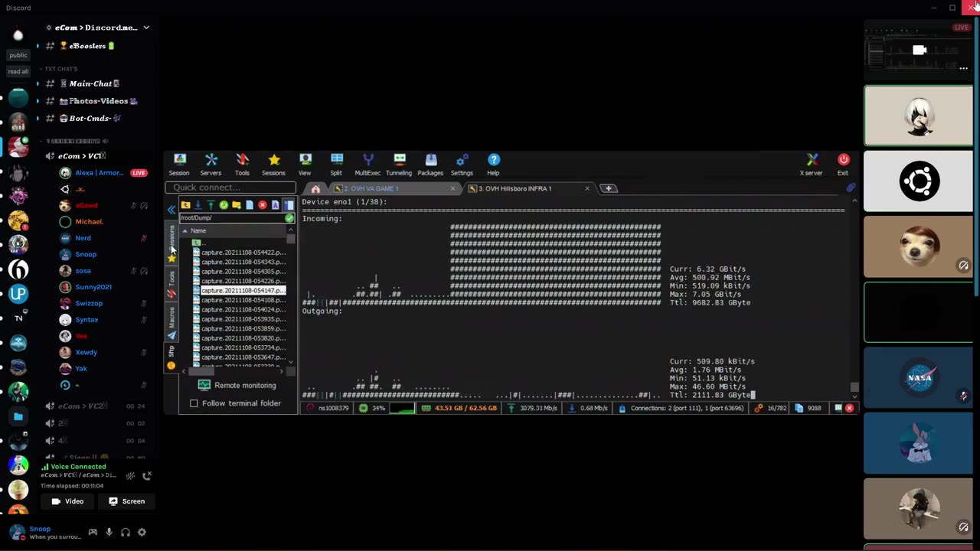Click the X server icon

click(x=812, y=164)
